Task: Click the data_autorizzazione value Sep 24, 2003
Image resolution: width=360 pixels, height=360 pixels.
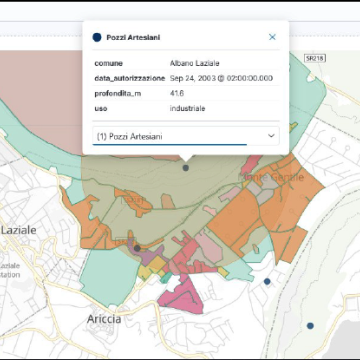Action: pos(221,78)
